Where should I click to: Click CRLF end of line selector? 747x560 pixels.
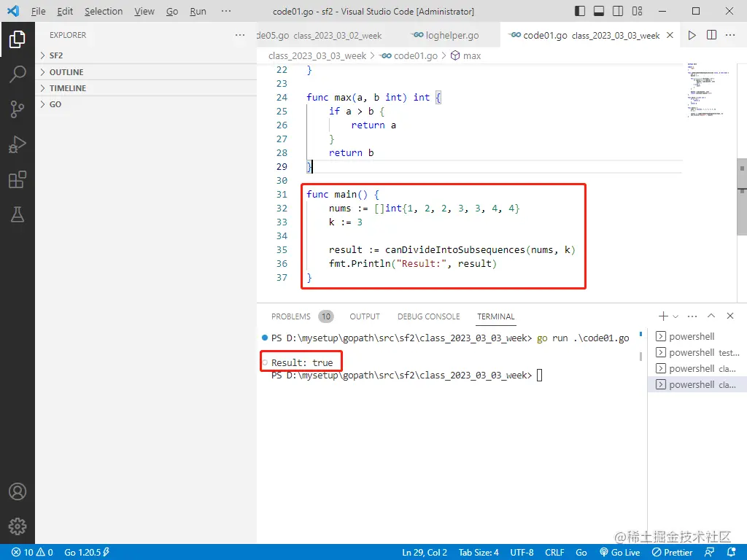(554, 553)
